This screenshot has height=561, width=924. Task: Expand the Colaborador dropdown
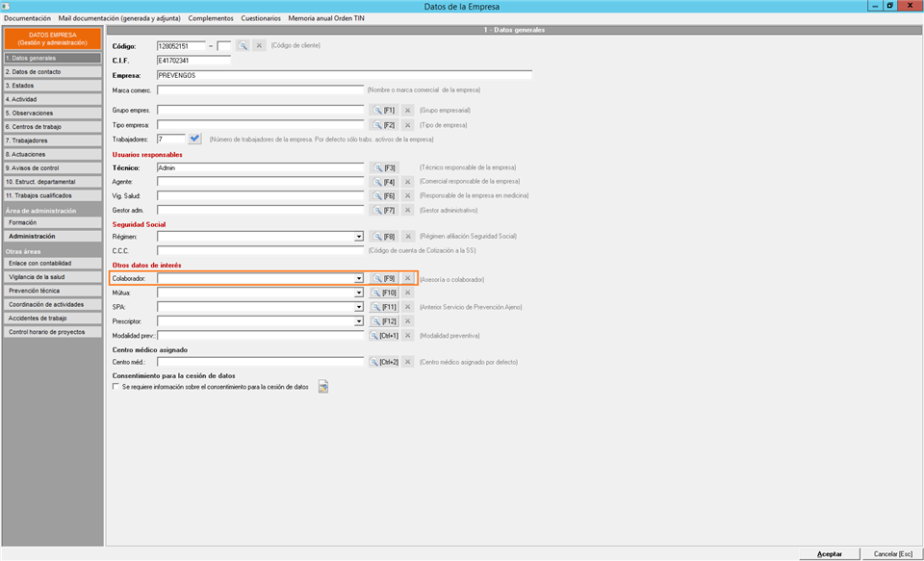click(x=359, y=278)
